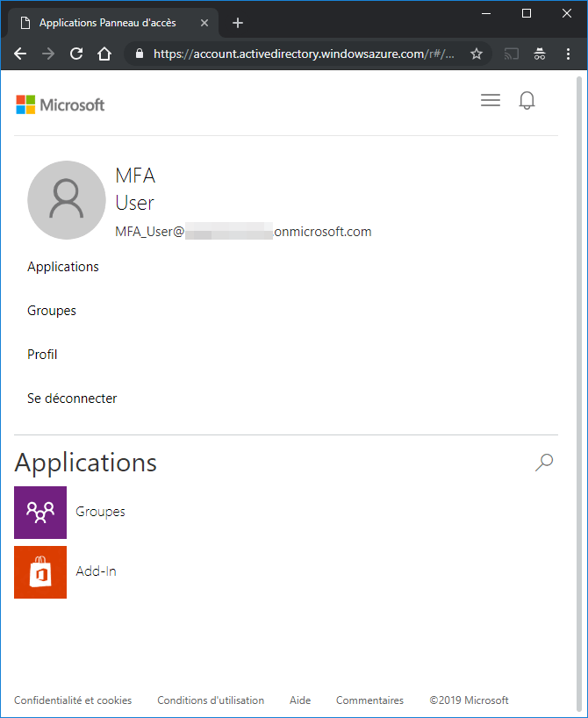Search applications with the magnifier icon

click(x=544, y=462)
